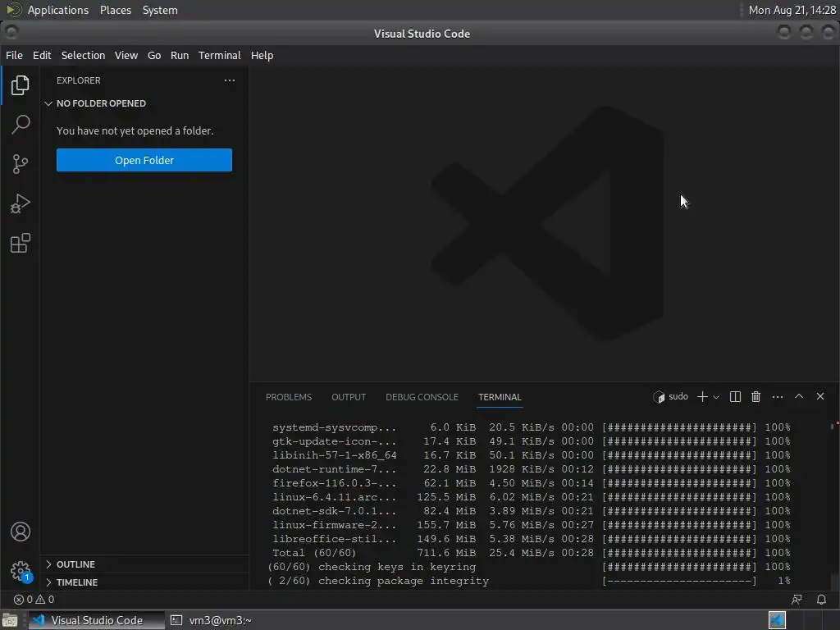Click the libinih-57-1-x86_64 download line
This screenshot has width=840, height=630.
531,455
